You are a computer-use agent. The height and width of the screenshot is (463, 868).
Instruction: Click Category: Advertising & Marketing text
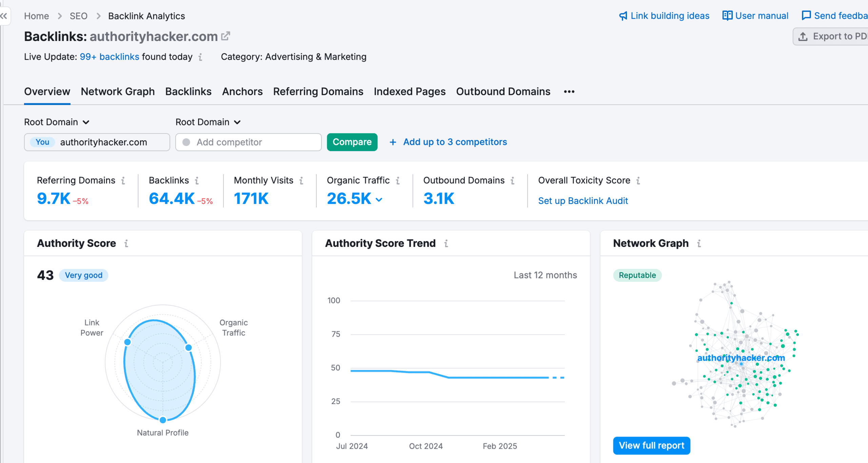(x=294, y=57)
